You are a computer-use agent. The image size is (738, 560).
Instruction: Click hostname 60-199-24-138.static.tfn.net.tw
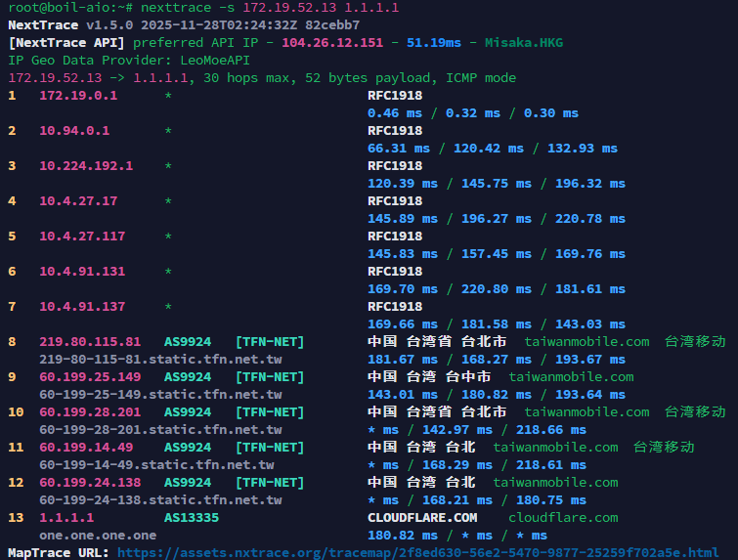pyautogui.click(x=160, y=499)
